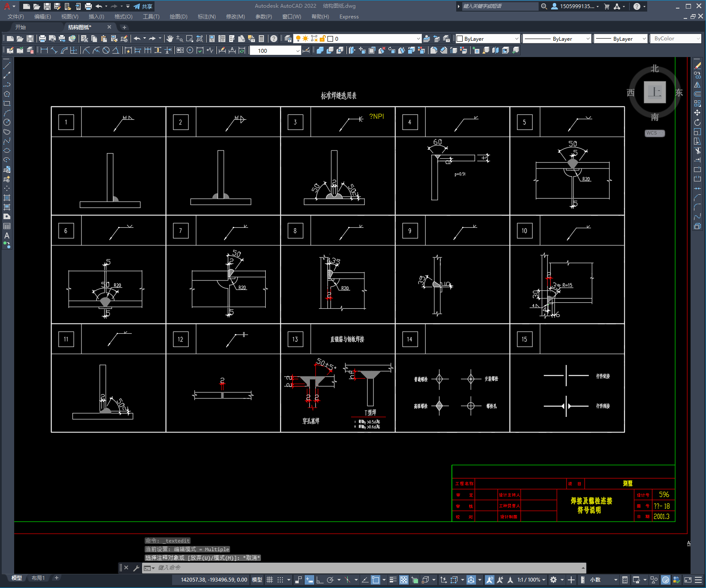Click the Solid Union icon
The height and width of the screenshot is (588, 706).
click(320, 50)
